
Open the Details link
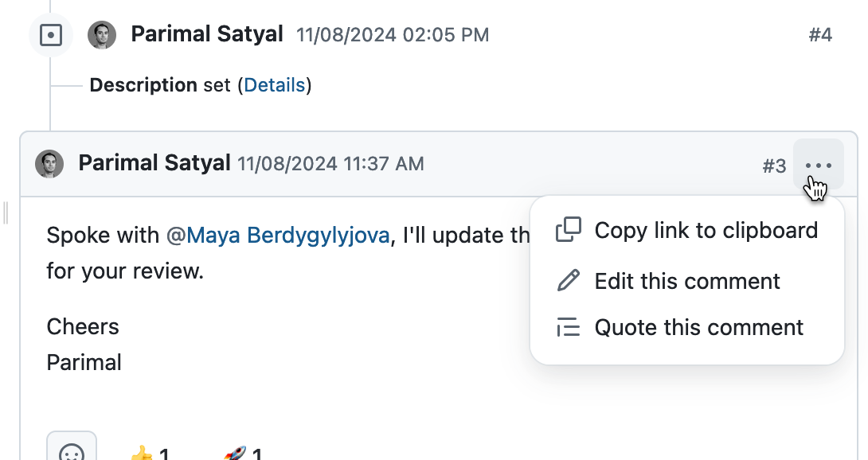[275, 85]
